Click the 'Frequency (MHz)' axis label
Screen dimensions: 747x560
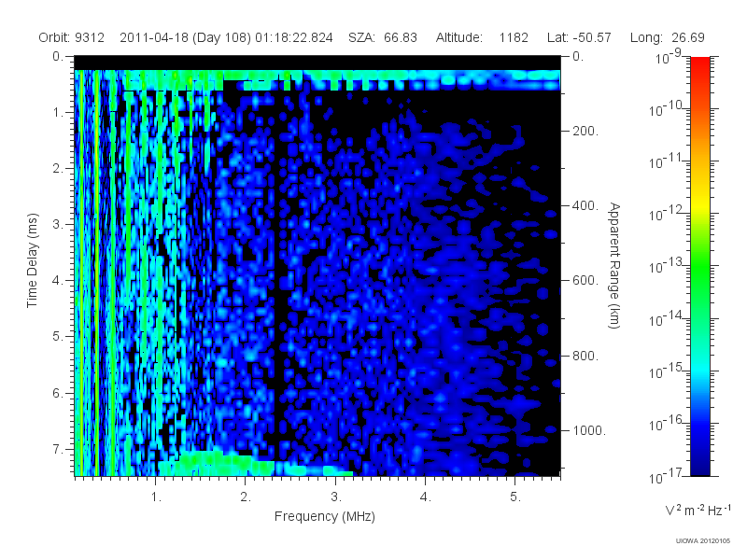[x=325, y=517]
